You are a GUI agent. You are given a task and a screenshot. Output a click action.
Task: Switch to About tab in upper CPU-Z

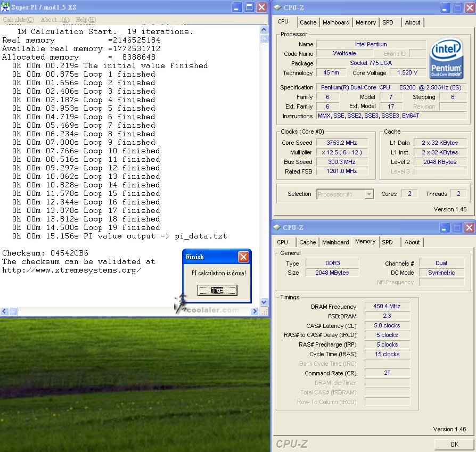[x=413, y=22]
